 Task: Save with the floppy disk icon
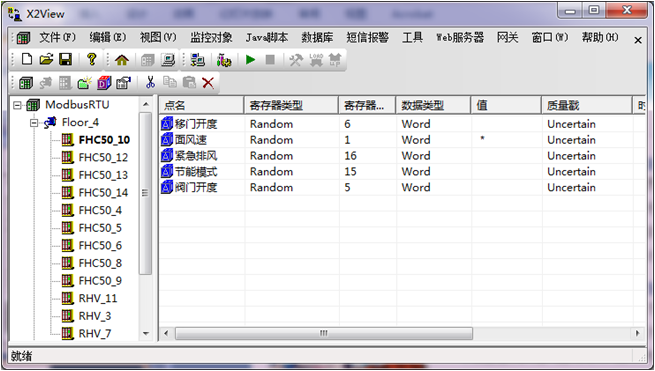pyautogui.click(x=66, y=59)
